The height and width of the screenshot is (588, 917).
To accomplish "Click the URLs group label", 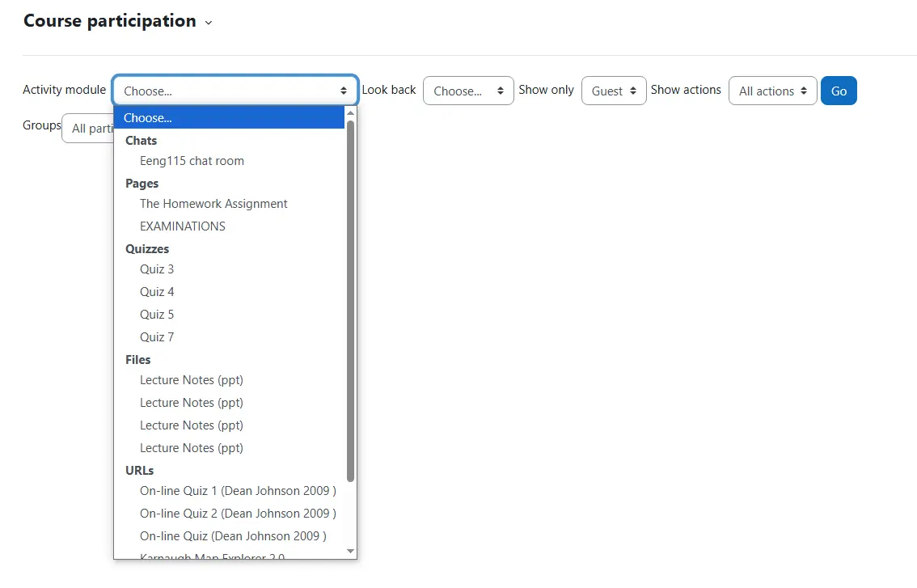I will coord(140,471).
